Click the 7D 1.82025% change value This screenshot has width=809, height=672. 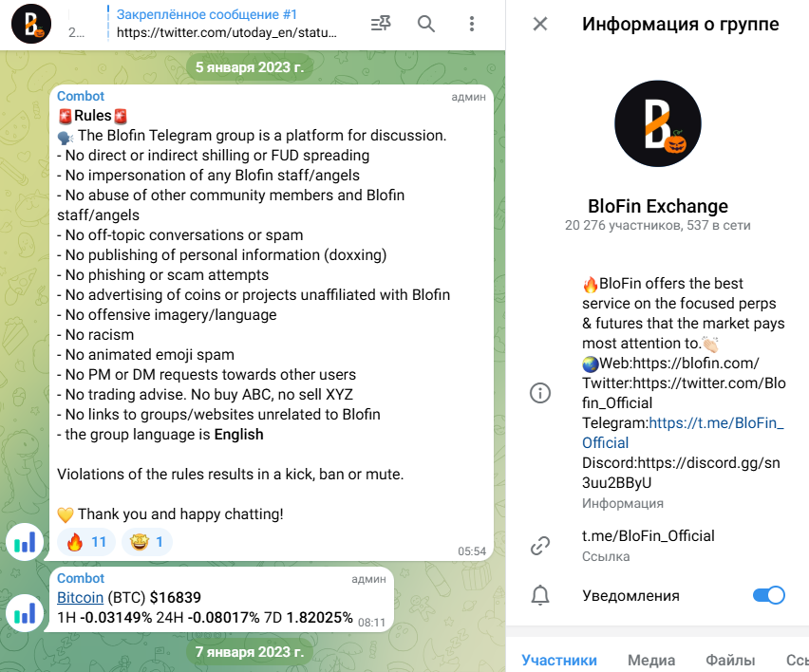[309, 617]
